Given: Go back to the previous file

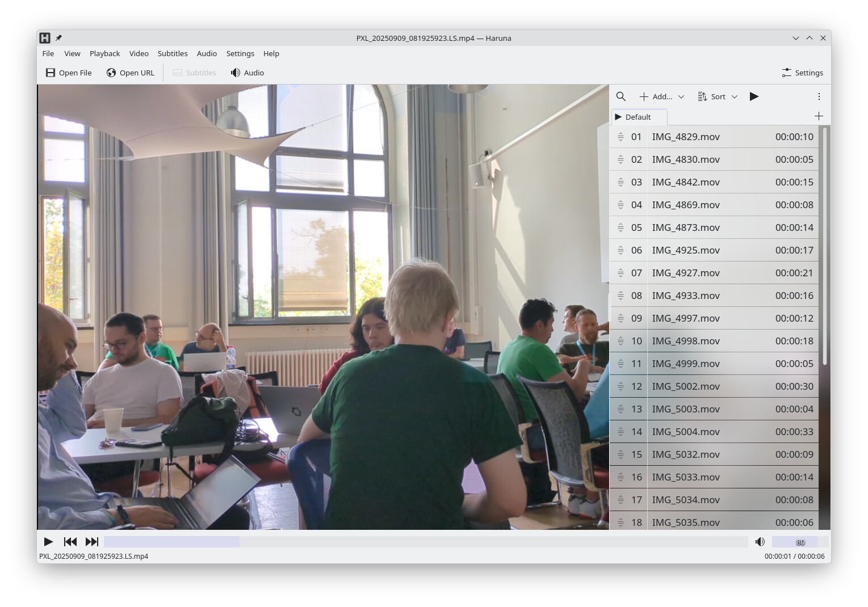Looking at the screenshot, I should [70, 542].
